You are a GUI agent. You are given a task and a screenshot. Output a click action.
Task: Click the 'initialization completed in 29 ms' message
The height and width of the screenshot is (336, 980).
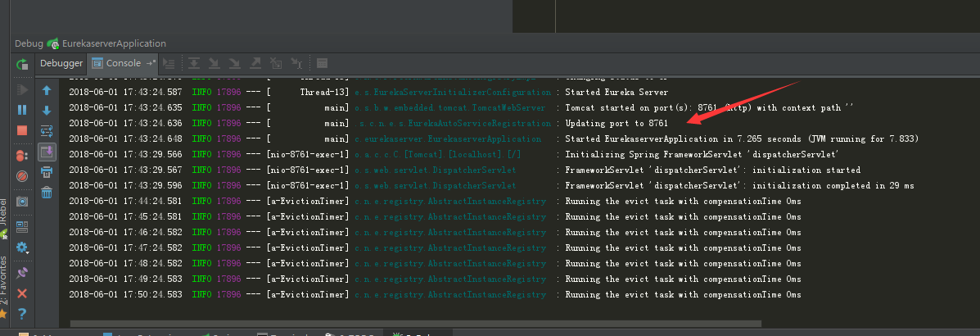(x=739, y=186)
